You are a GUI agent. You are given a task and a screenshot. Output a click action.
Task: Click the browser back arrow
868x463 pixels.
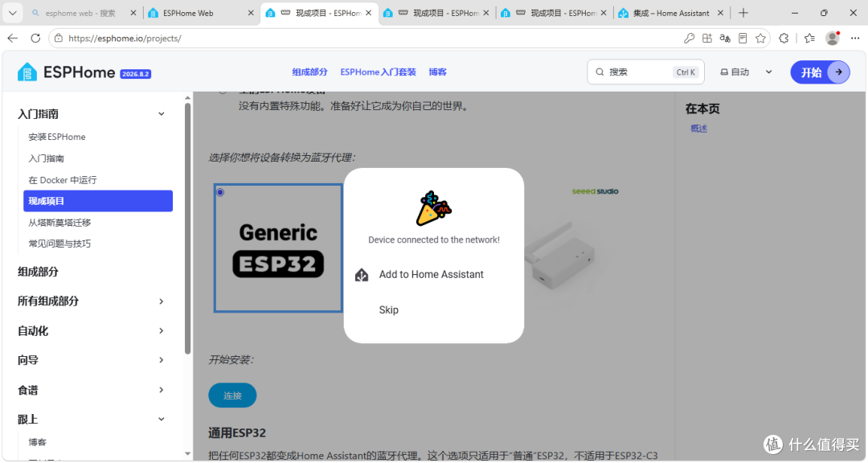coord(13,39)
